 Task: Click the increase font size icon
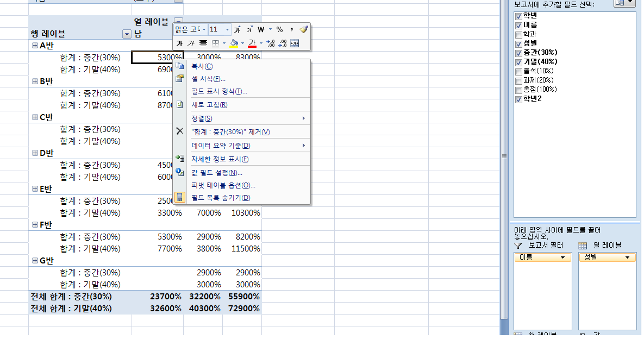click(x=237, y=29)
